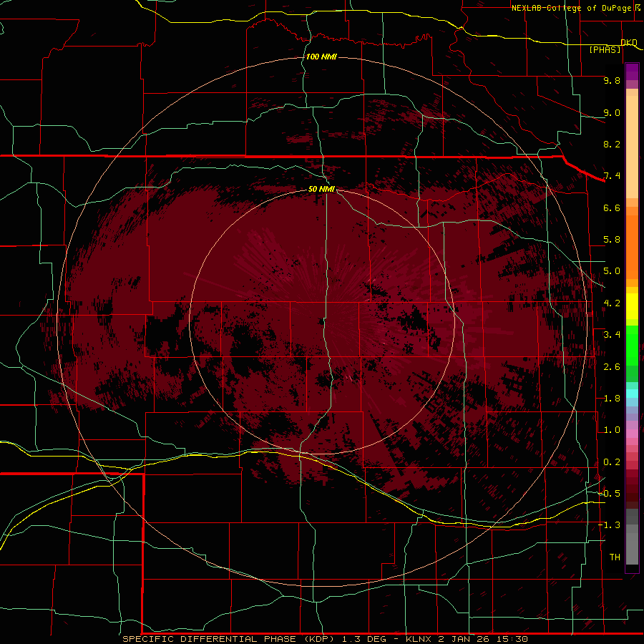Image resolution: width=644 pixels, height=644 pixels.
Task: Select the 6.6 value on the color scale
Action: (x=612, y=208)
